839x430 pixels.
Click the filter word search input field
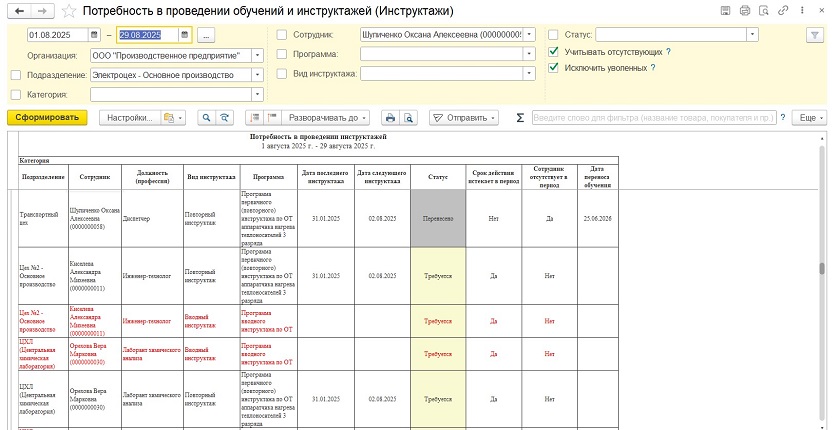(x=654, y=118)
